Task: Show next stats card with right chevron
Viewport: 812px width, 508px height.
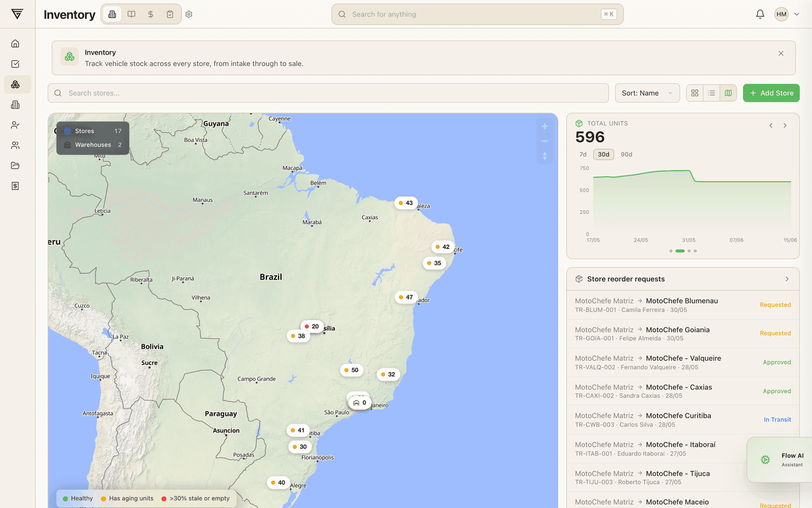Action: tap(785, 126)
